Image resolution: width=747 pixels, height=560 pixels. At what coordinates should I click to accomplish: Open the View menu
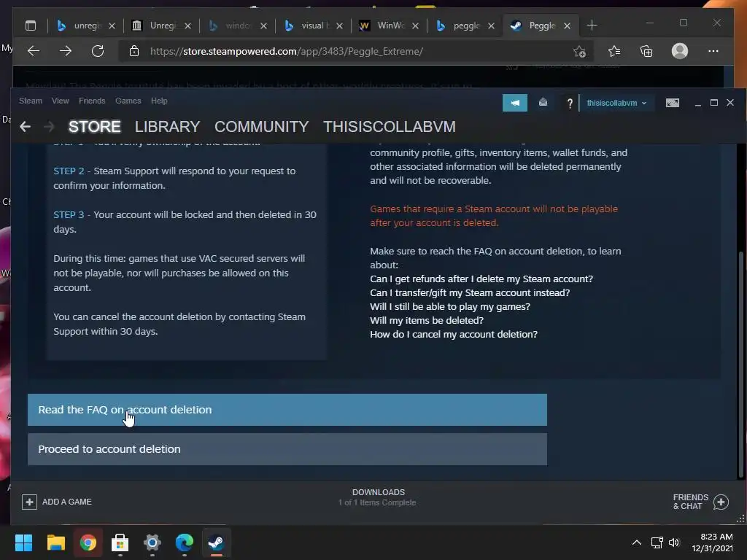(x=61, y=101)
